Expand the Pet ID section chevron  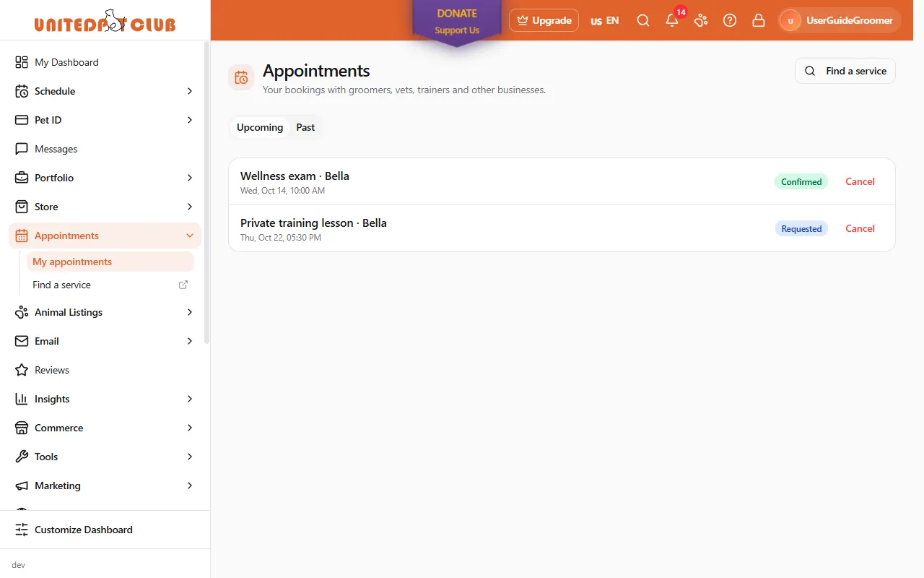(190, 120)
